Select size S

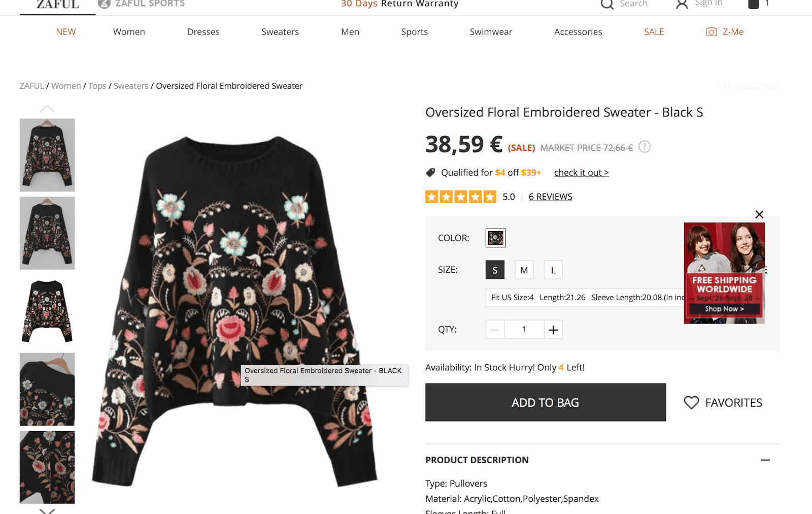495,270
